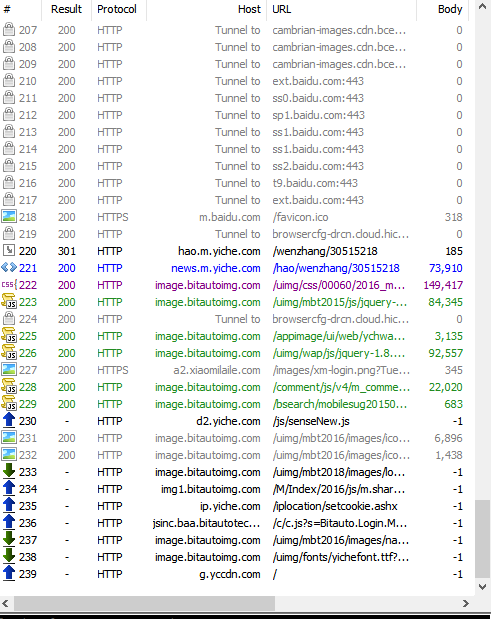Sort sessions by the Protocol column header

point(119,9)
